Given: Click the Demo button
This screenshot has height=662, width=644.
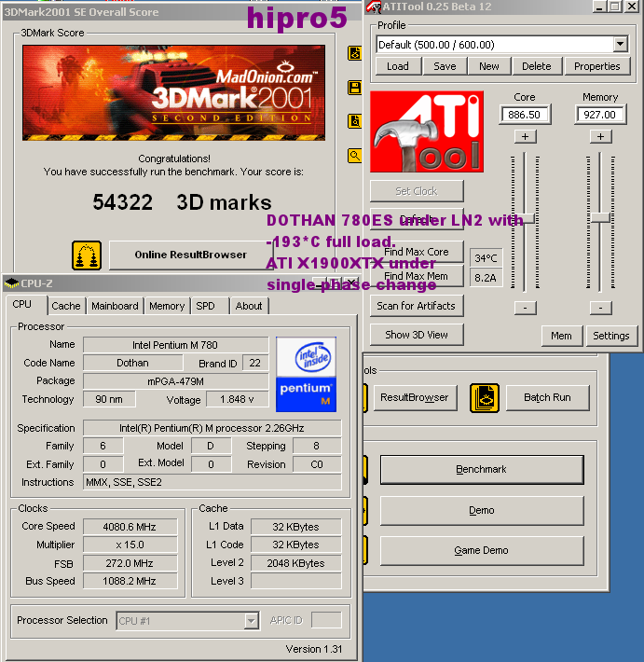Looking at the screenshot, I should [x=482, y=510].
